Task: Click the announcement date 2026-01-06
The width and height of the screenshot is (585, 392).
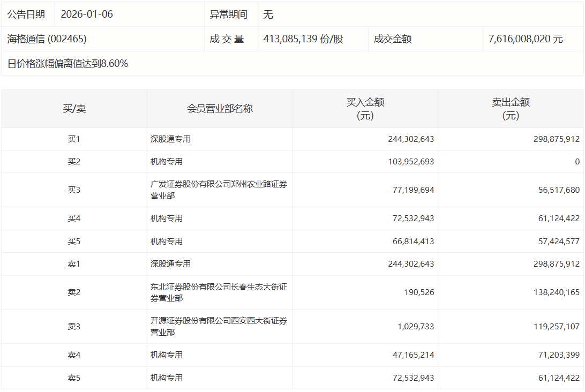Action: [87, 14]
